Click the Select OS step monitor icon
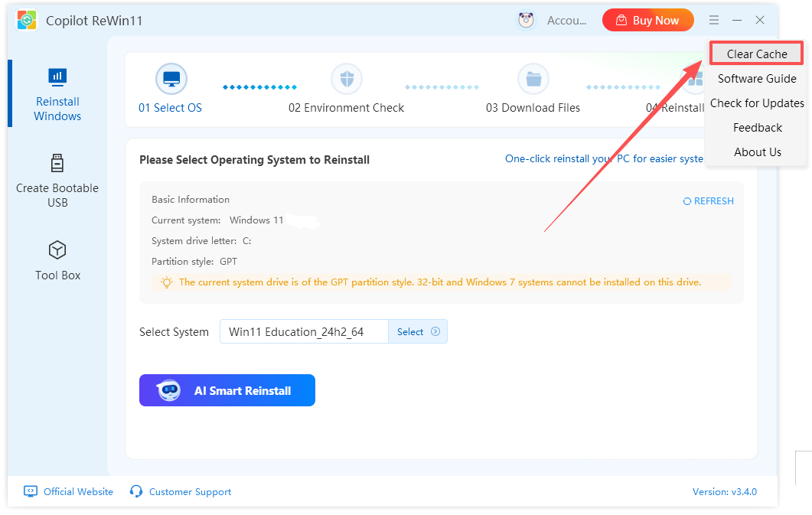The image size is (812, 515). tap(171, 79)
